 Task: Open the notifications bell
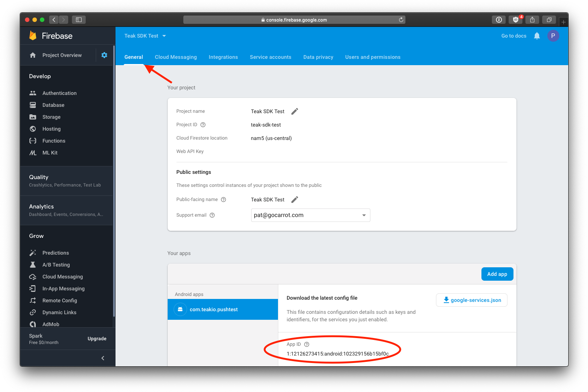(537, 36)
